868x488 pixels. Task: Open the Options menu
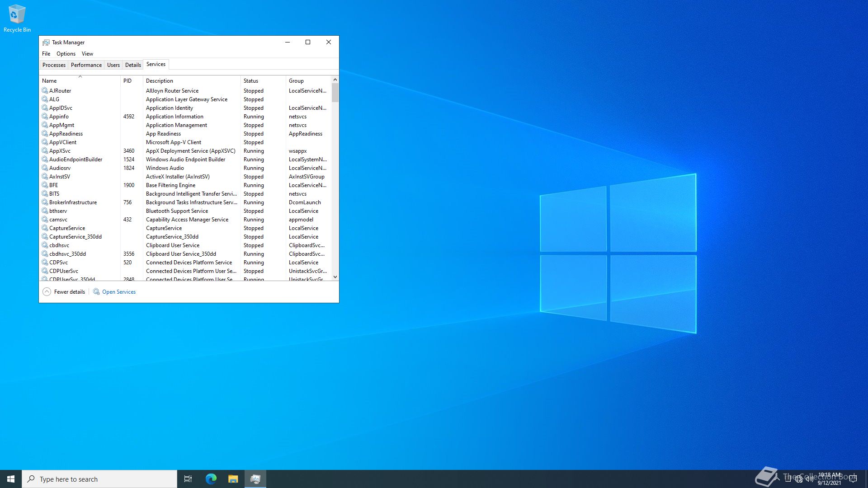[66, 54]
